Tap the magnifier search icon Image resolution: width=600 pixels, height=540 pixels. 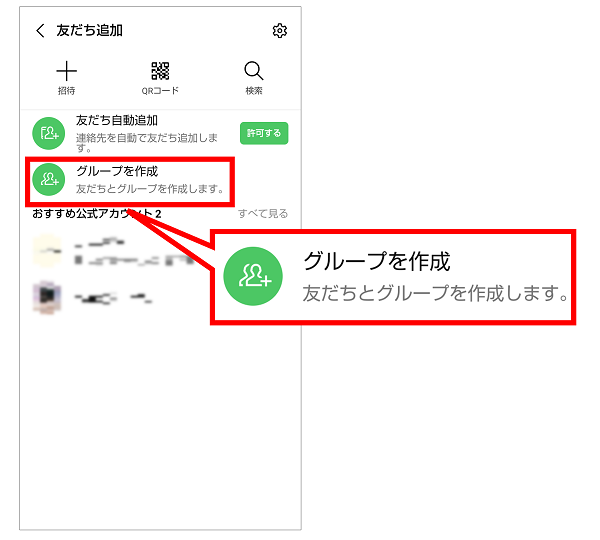[254, 71]
